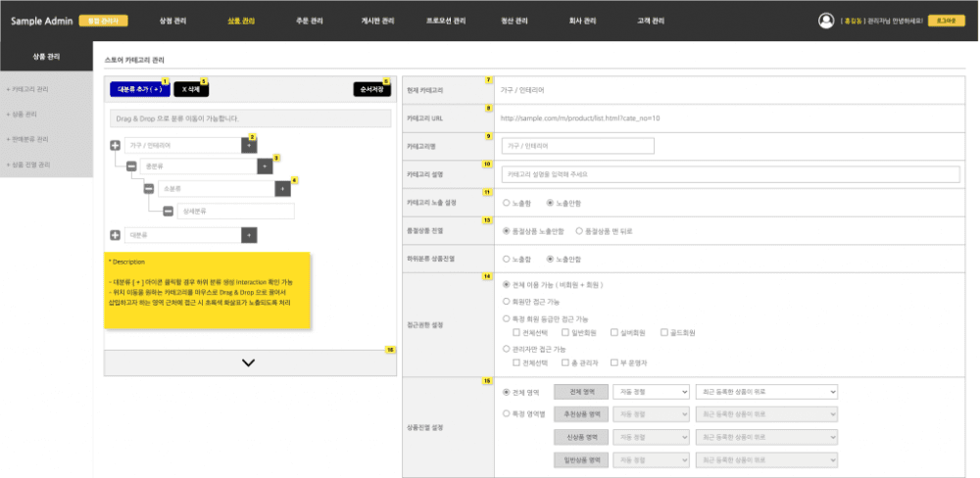Click plus button beside 중분류 field
This screenshot has width=980, height=478.
pyautogui.click(x=265, y=167)
